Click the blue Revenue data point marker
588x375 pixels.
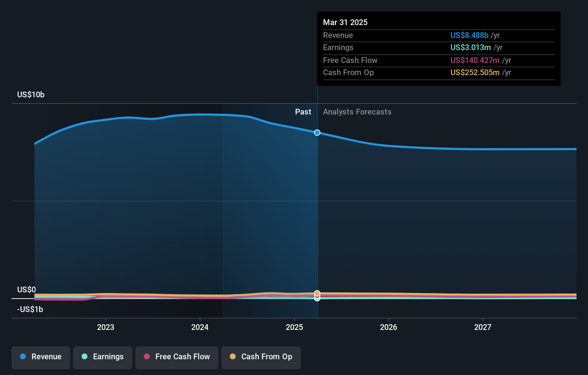[x=317, y=133]
